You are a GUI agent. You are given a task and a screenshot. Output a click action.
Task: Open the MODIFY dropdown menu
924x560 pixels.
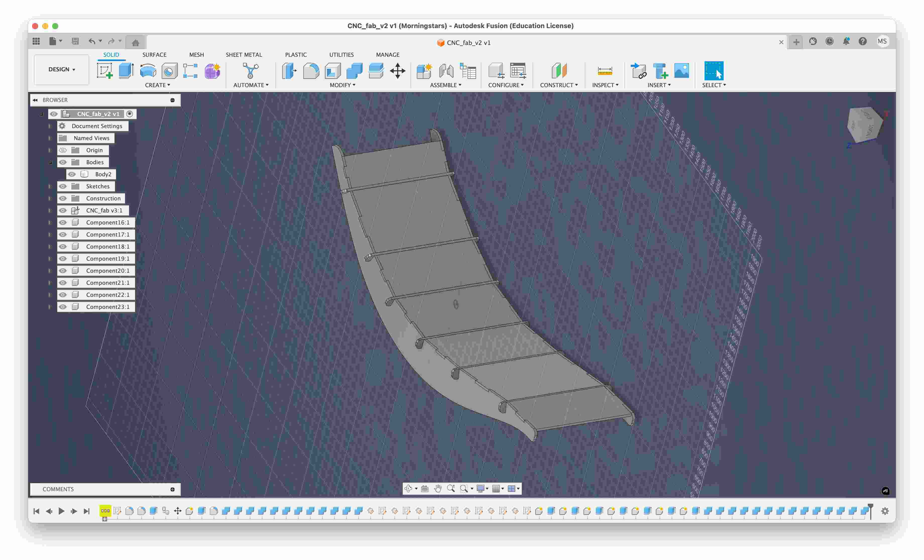coord(342,85)
